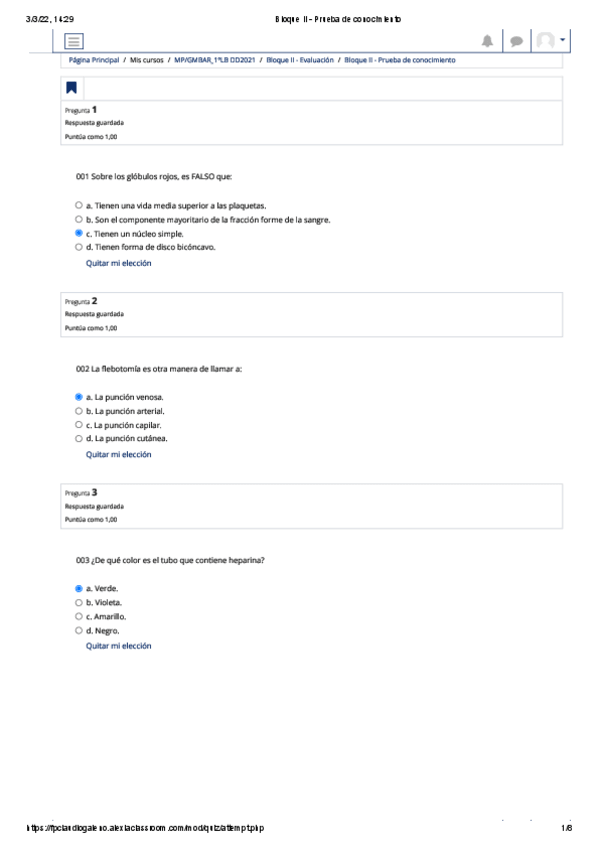Click 'Quitar mi elección' under question 3
The height and width of the screenshot is (848, 599).
(118, 646)
